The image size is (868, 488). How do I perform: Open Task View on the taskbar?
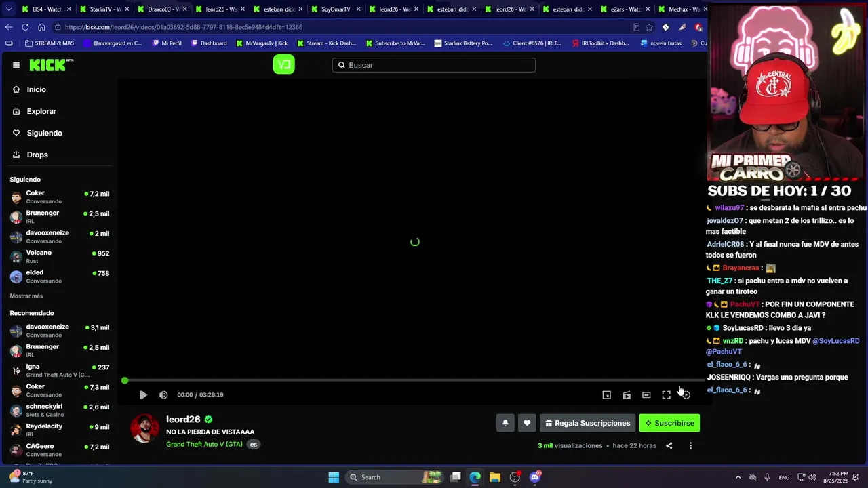[456, 477]
